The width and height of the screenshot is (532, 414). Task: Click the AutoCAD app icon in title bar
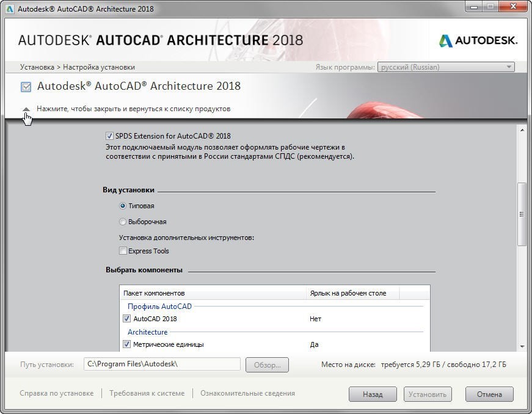10,9
